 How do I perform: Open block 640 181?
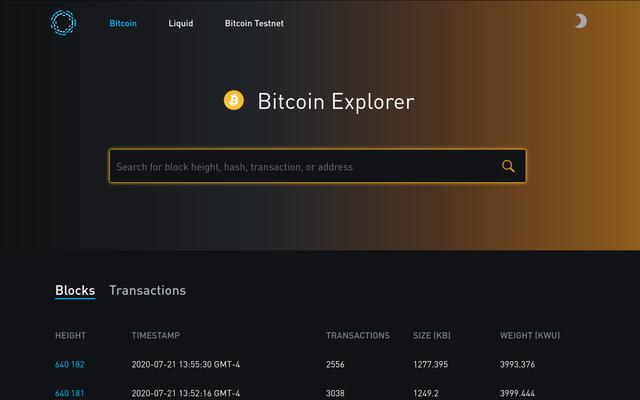pos(70,393)
